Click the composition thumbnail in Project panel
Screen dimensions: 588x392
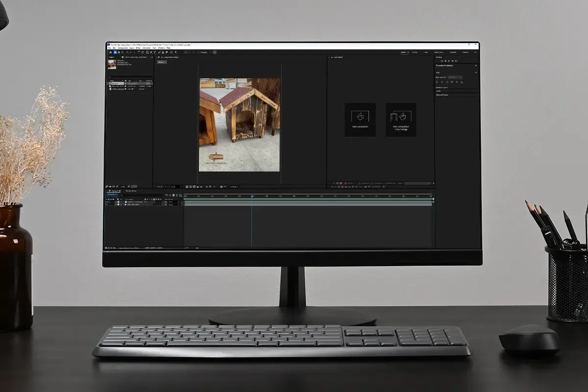[112, 64]
